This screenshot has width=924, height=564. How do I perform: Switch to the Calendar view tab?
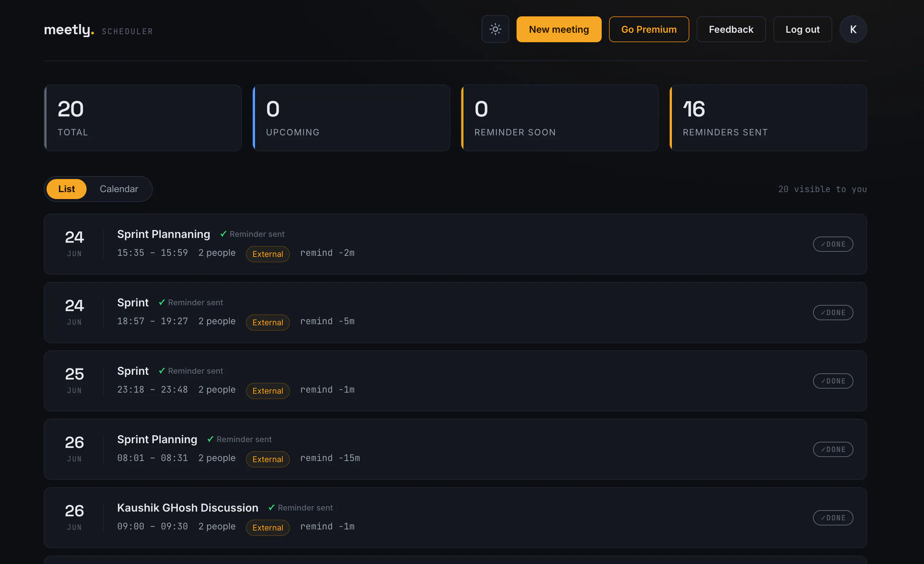(x=119, y=189)
